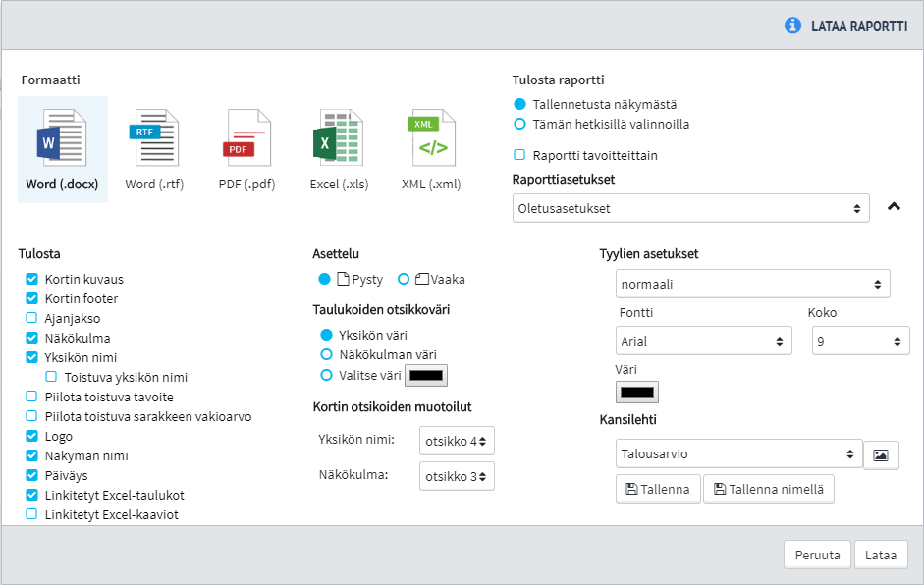The image size is (924, 585).
Task: Click the image icon next to Kansilehti dropdown
Action: 881,454
